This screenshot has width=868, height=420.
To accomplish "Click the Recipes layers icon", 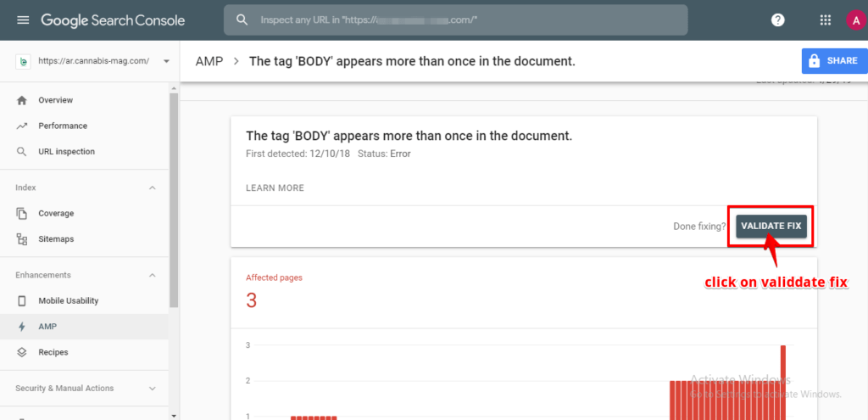I will coord(22,352).
